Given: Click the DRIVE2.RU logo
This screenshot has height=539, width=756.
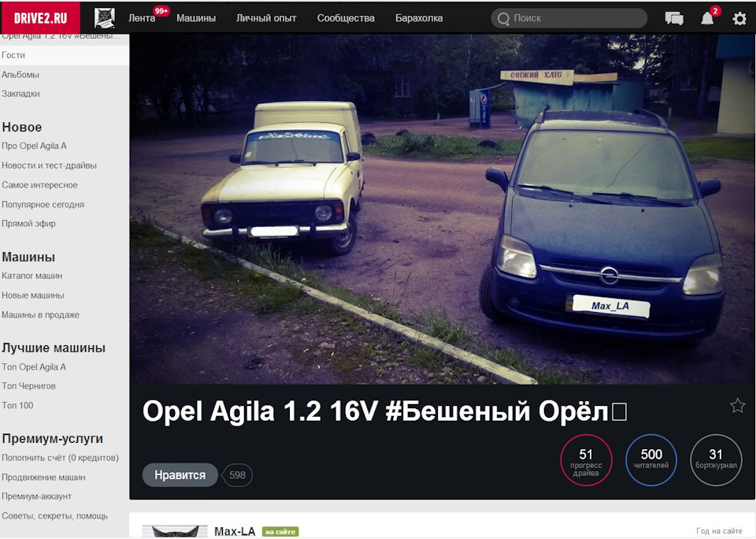Looking at the screenshot, I should (40, 18).
